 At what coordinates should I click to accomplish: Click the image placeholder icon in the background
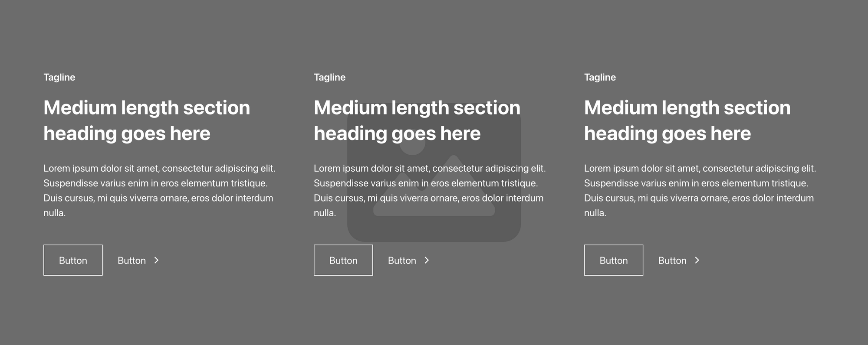click(x=434, y=230)
